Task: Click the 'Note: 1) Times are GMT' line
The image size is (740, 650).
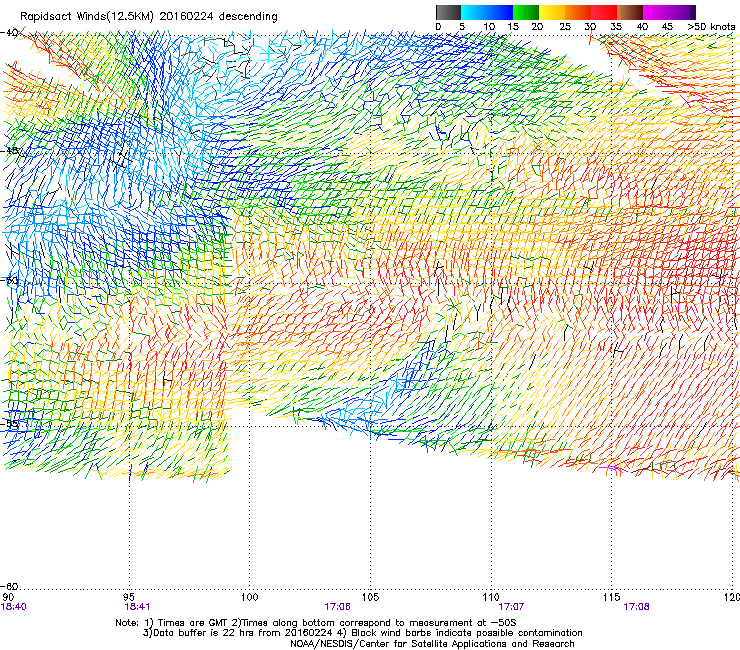Action: 316,623
